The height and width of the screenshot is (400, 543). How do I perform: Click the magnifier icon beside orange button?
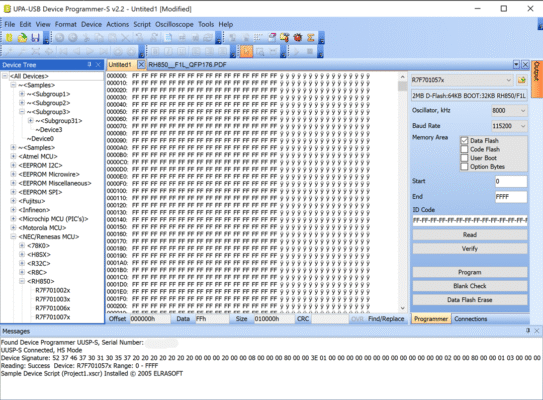pyautogui.click(x=260, y=52)
